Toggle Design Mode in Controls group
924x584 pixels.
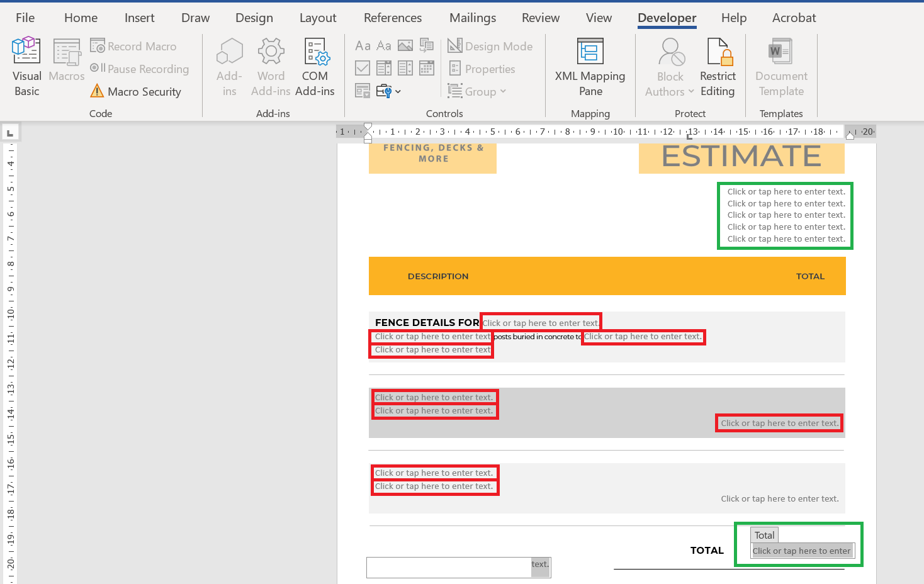490,46
